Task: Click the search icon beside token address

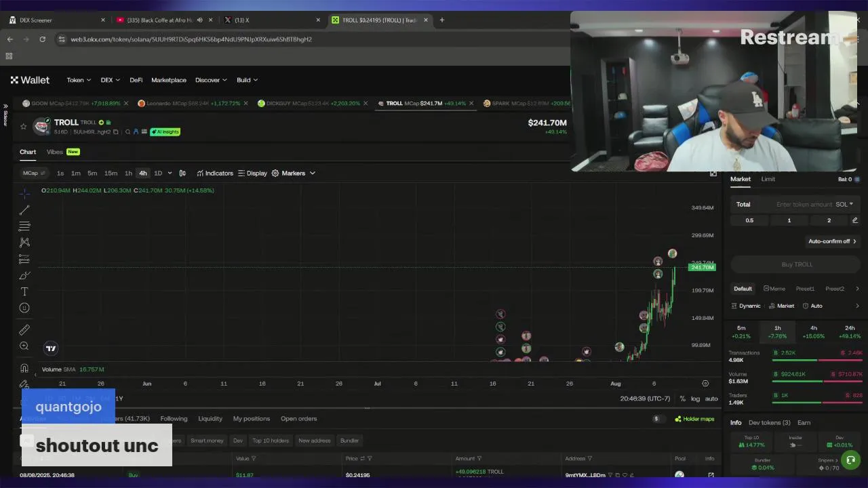Action: tap(127, 131)
